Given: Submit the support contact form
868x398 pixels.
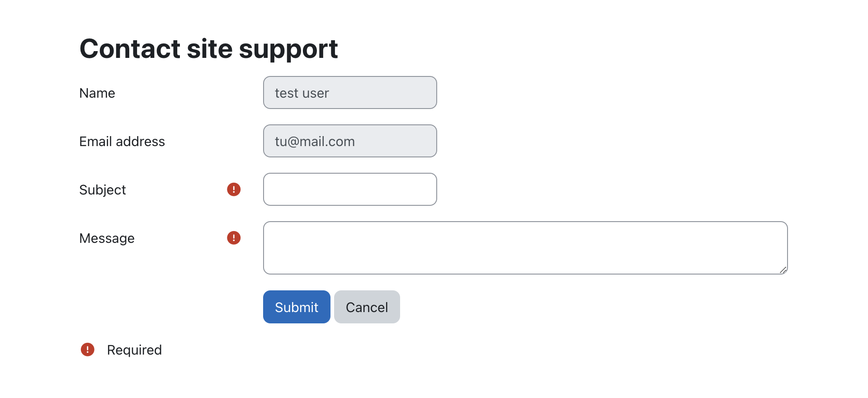Looking at the screenshot, I should point(297,307).
